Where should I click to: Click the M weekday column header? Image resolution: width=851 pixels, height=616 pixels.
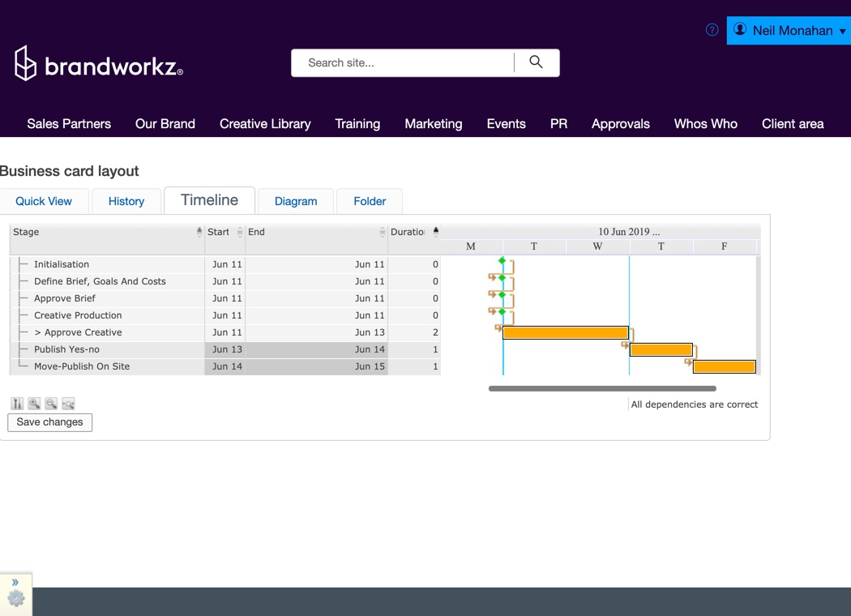[471, 246]
